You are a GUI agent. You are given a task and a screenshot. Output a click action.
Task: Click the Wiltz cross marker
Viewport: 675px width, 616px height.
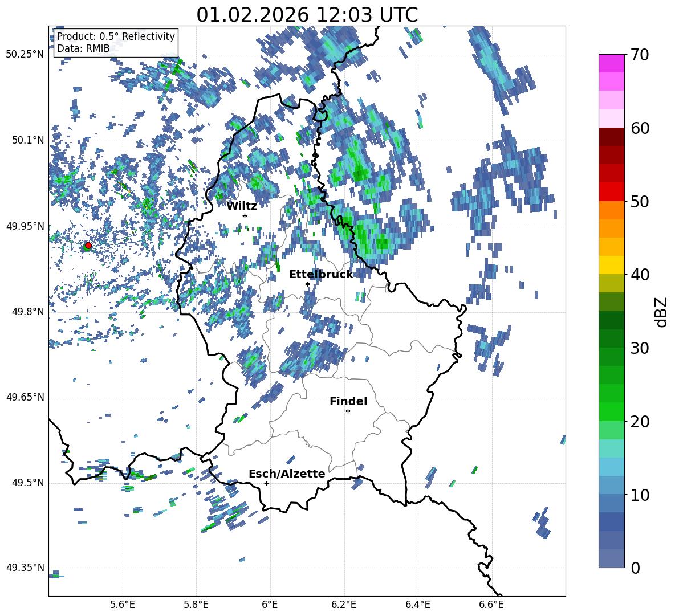(x=245, y=216)
